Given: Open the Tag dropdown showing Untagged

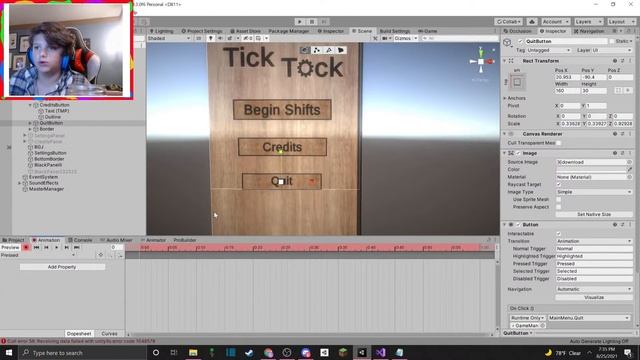Looking at the screenshot, I should 549,50.
